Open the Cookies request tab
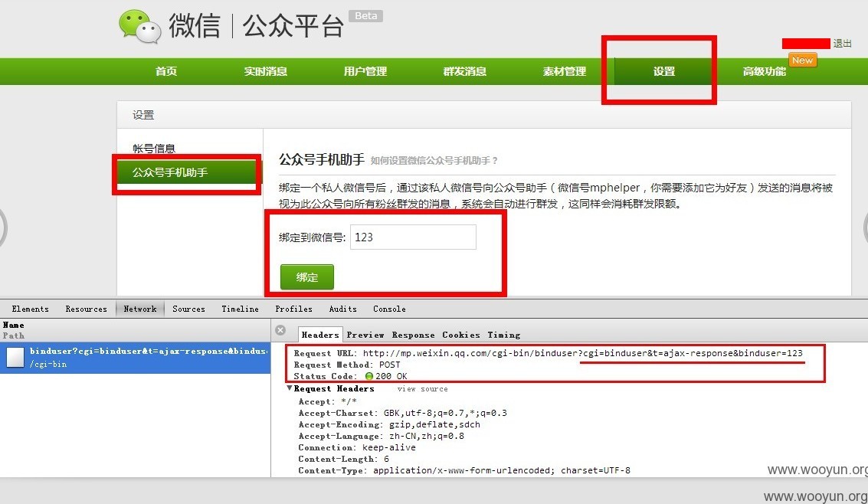868x504 pixels. [x=461, y=335]
